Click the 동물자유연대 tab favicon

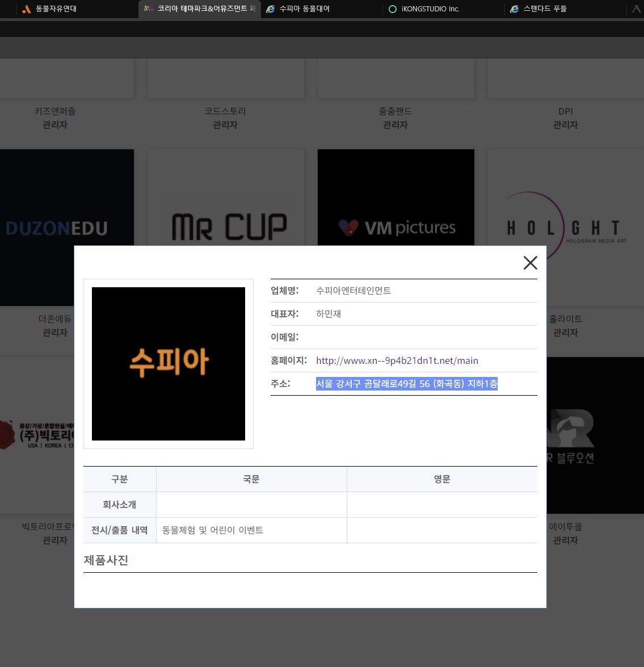click(x=26, y=9)
